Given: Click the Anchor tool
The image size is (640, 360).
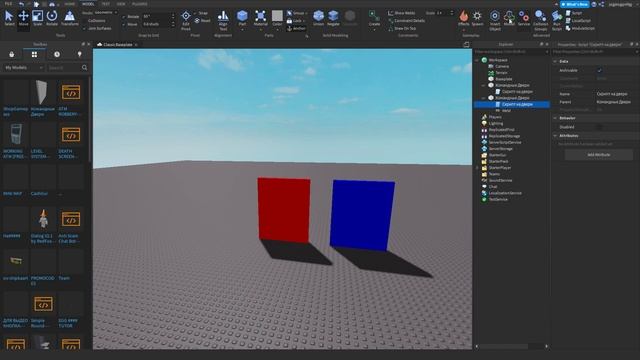Looking at the screenshot, I should point(296,29).
